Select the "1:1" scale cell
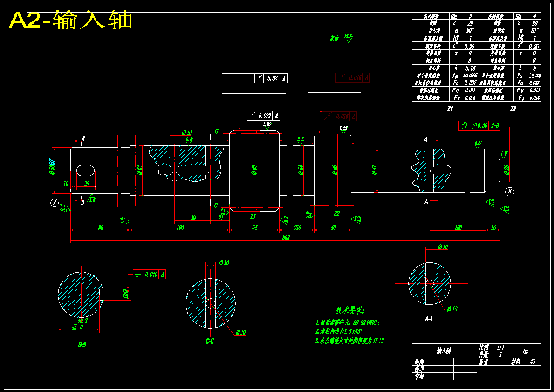 pyautogui.click(x=500, y=347)
